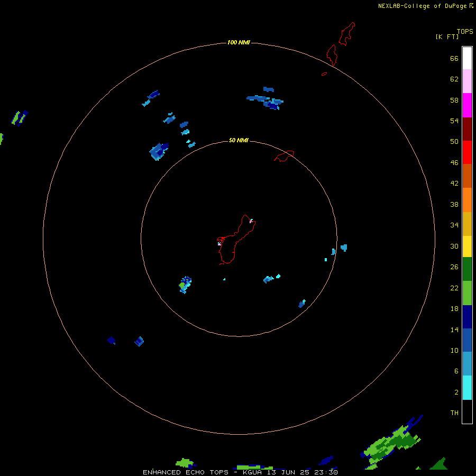Select the dark green swatch in the color bar

pos(467,269)
